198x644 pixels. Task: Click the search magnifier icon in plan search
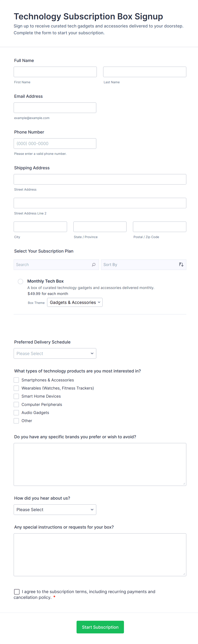[94, 264]
